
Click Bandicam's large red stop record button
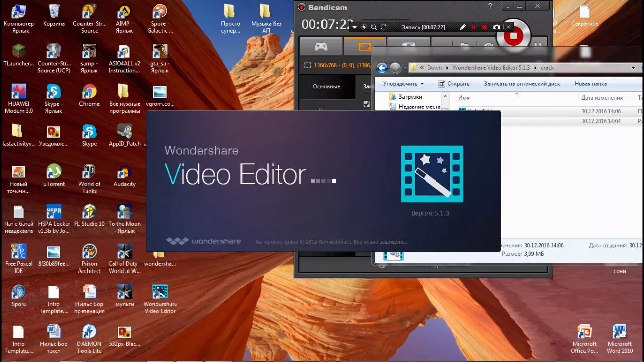(x=513, y=36)
